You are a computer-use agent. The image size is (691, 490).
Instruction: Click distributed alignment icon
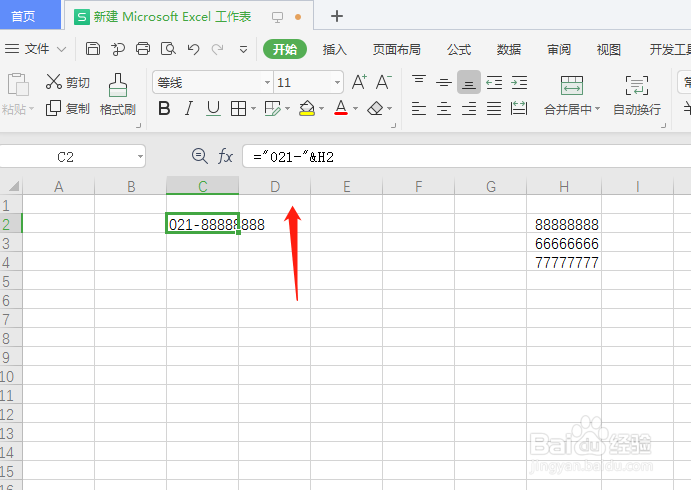coord(519,108)
